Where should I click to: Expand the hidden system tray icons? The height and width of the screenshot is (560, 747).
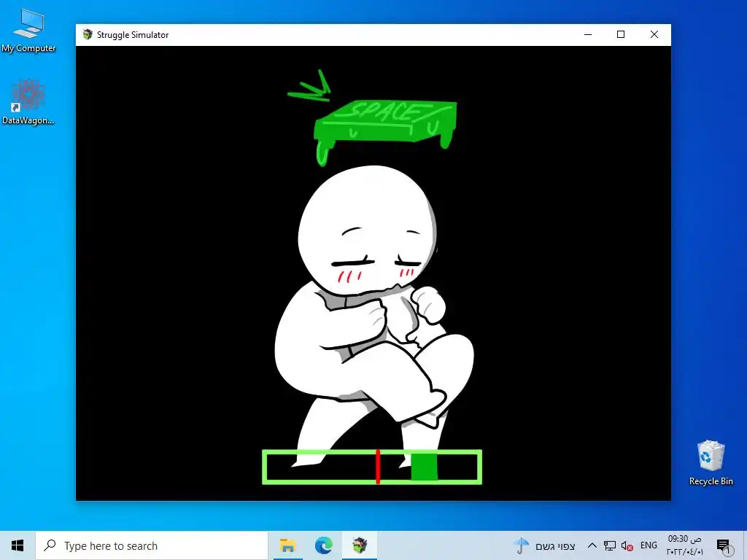[x=592, y=545]
